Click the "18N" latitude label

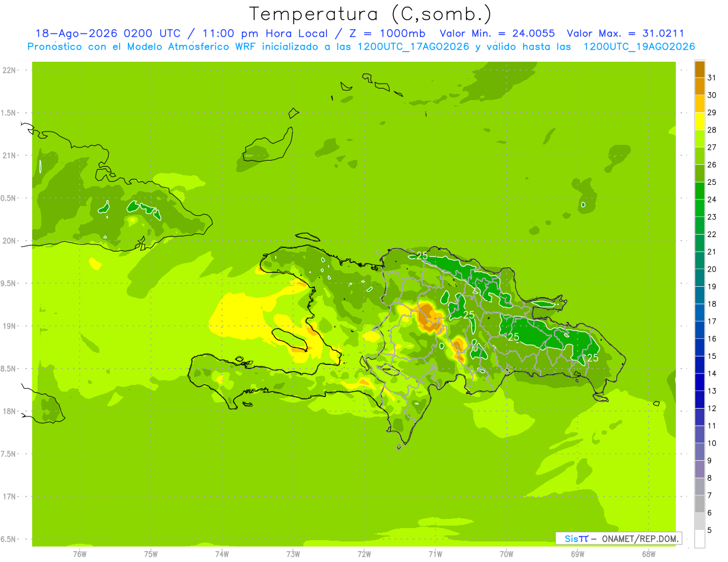click(9, 411)
